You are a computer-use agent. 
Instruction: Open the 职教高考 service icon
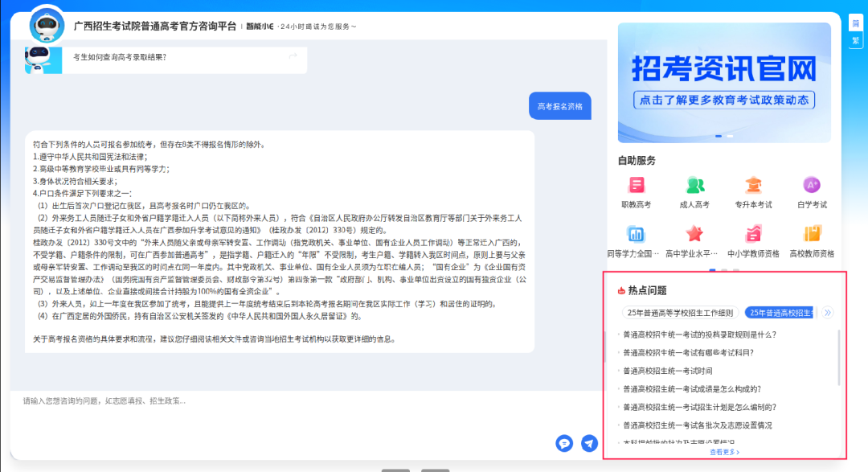pos(636,186)
